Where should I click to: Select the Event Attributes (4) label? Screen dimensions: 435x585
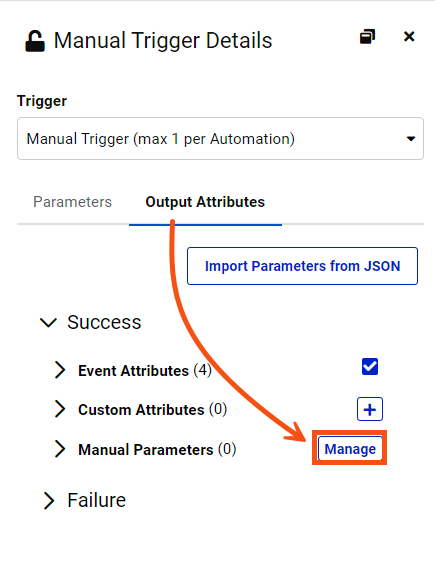[x=145, y=370]
